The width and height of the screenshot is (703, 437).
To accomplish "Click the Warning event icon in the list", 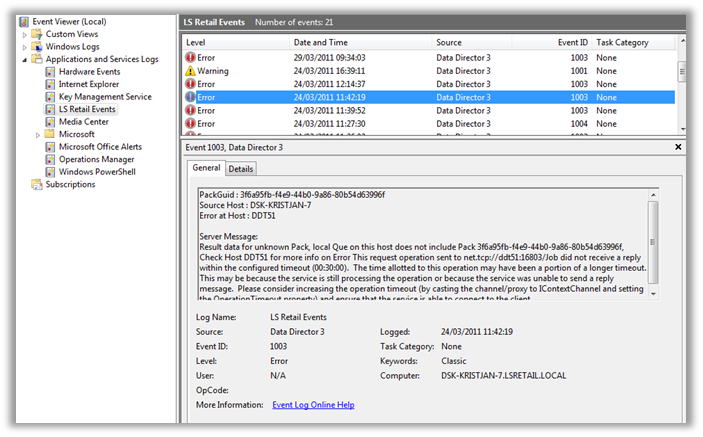I will 191,72.
